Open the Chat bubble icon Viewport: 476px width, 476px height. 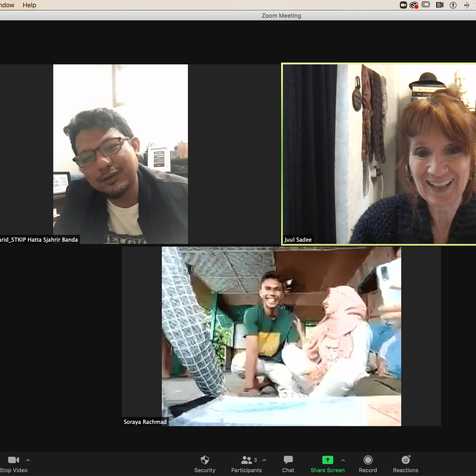[x=288, y=460]
